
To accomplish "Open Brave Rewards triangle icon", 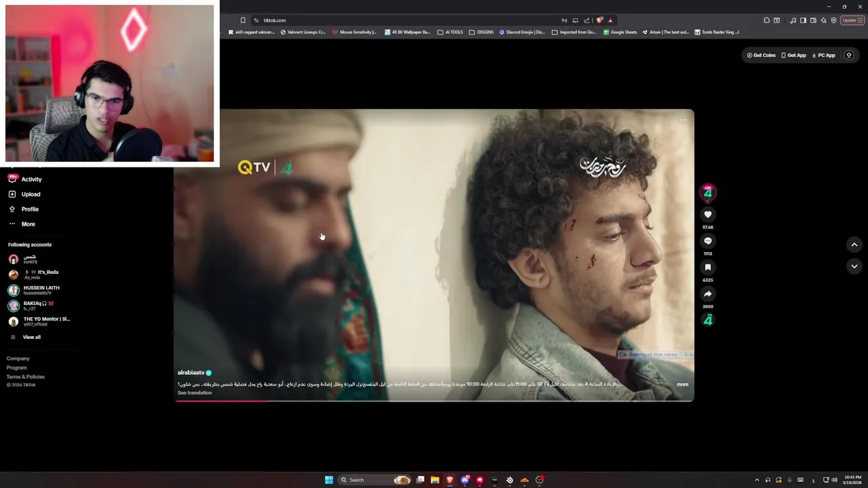I will tap(610, 20).
